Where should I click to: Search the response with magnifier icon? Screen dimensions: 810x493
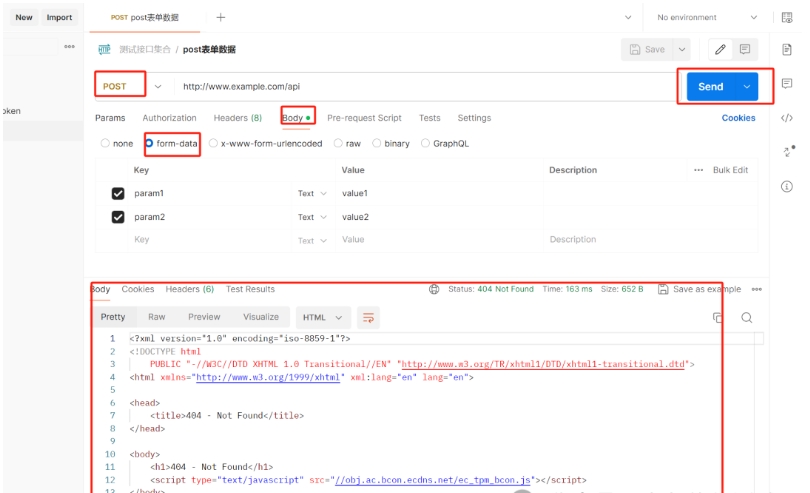746,317
